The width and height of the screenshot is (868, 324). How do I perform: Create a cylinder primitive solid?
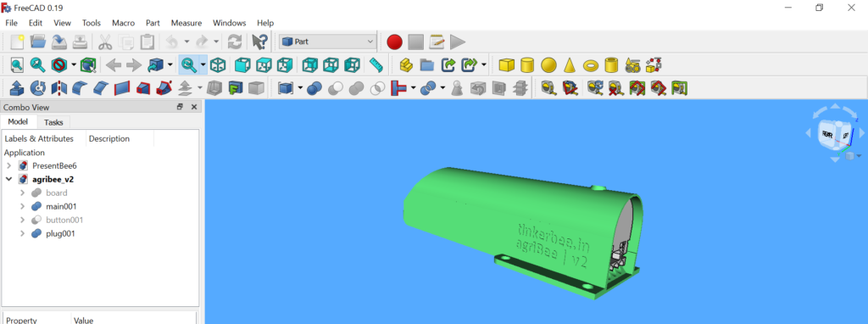527,65
